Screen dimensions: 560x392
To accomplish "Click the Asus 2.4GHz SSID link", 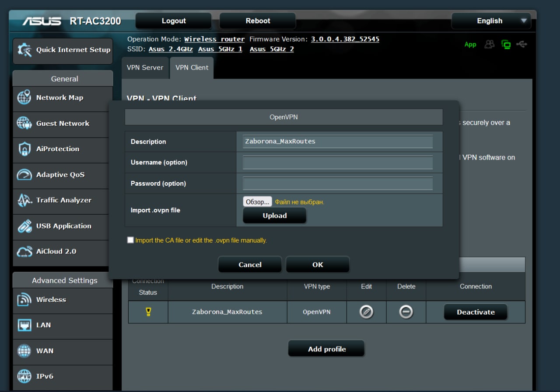I will (171, 49).
